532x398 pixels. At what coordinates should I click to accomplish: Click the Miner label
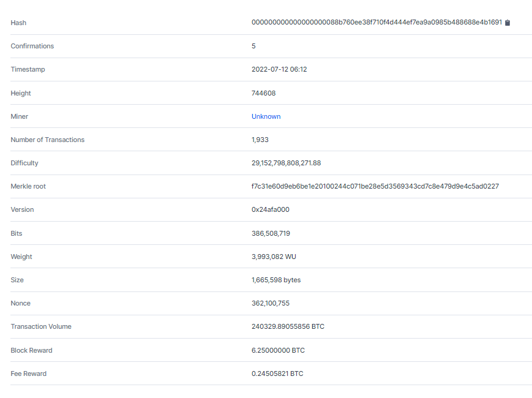[x=20, y=116]
